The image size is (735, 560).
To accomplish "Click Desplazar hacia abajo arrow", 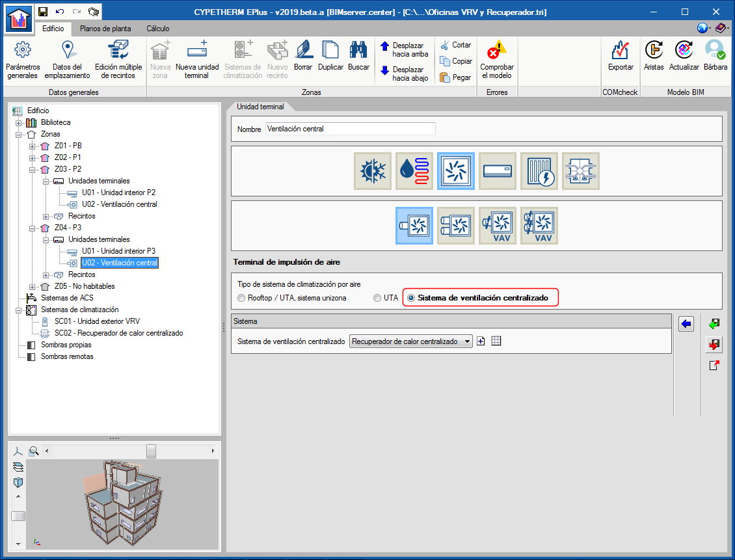I will [405, 73].
